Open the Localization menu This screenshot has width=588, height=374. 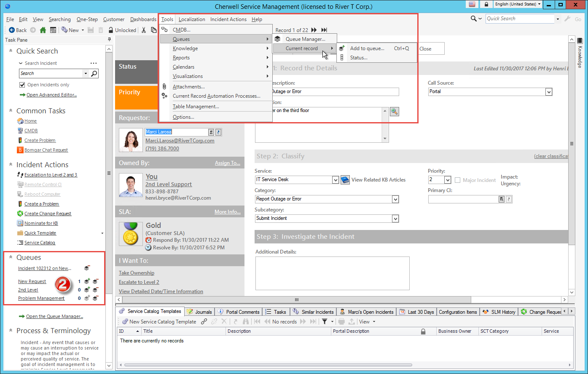(x=192, y=19)
